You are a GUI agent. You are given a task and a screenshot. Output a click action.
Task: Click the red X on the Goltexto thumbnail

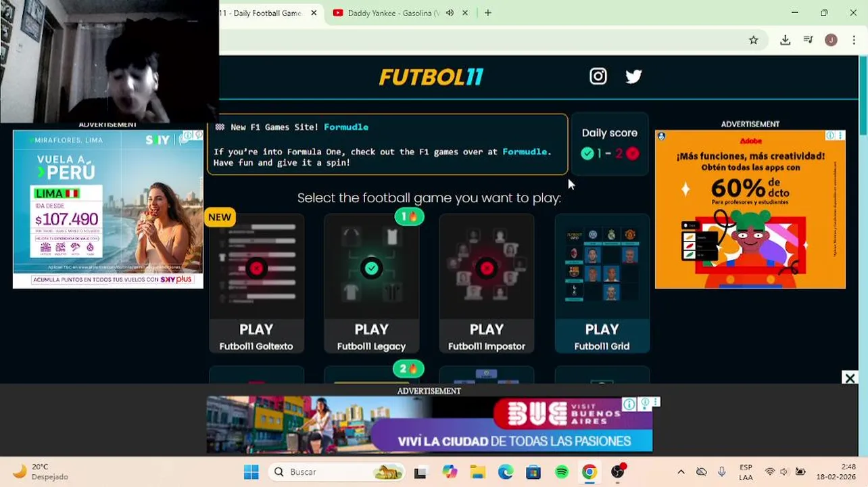[x=256, y=269]
